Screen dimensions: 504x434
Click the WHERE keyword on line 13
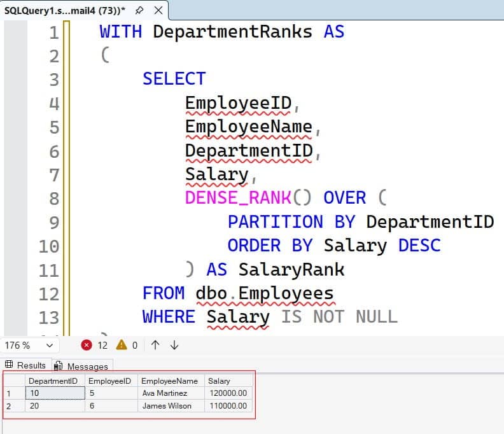(x=169, y=317)
